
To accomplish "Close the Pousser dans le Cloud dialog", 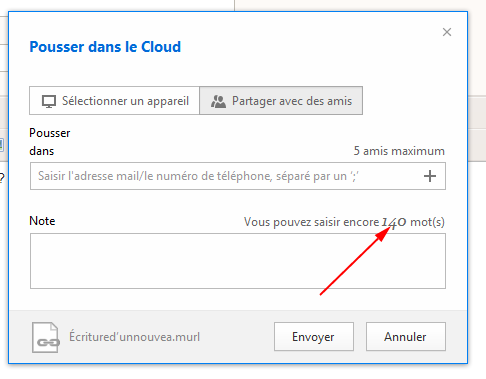I will point(447,32).
